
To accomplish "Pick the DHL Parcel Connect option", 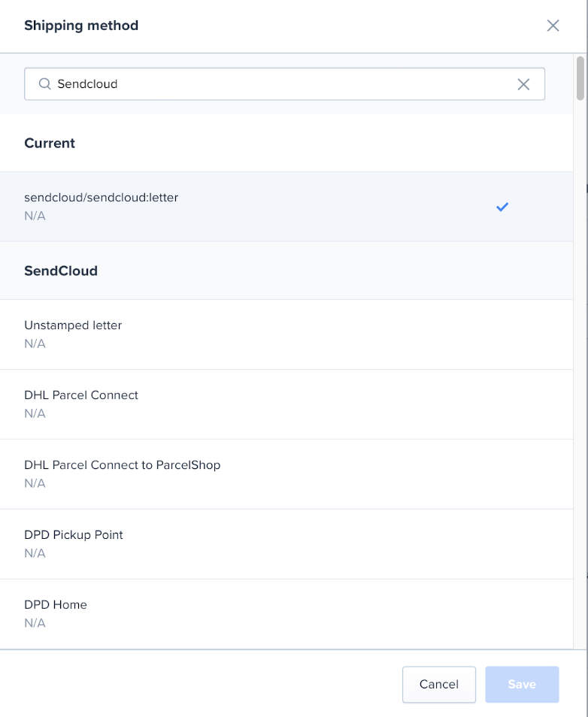I will tap(286, 404).
